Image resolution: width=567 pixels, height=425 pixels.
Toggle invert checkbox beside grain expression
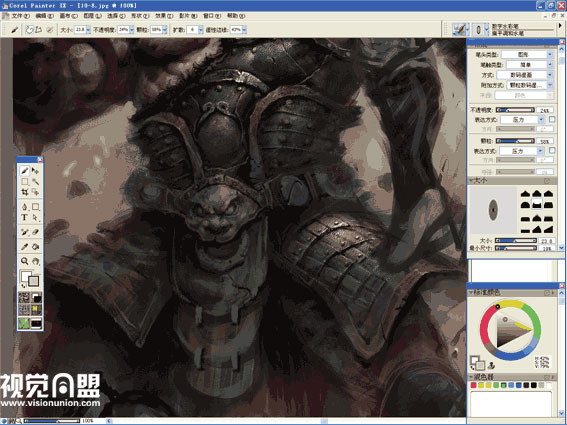point(552,150)
